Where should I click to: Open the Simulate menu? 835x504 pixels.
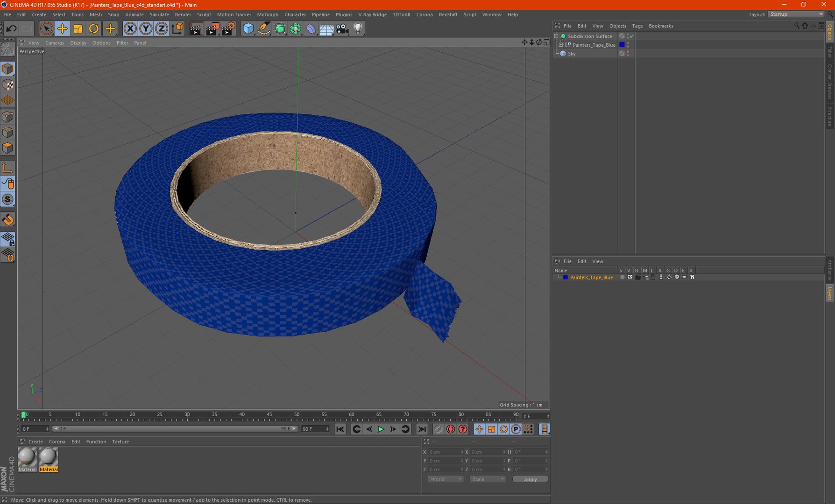pyautogui.click(x=159, y=14)
